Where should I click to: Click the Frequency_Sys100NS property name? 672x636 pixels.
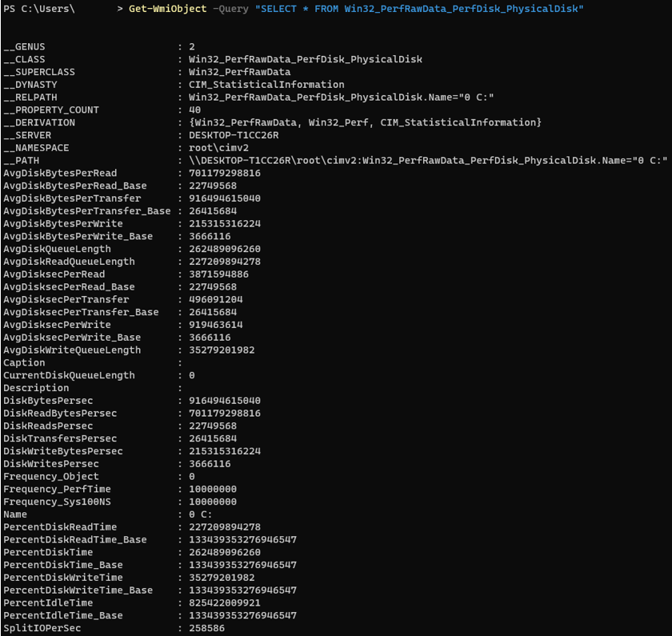coord(57,502)
